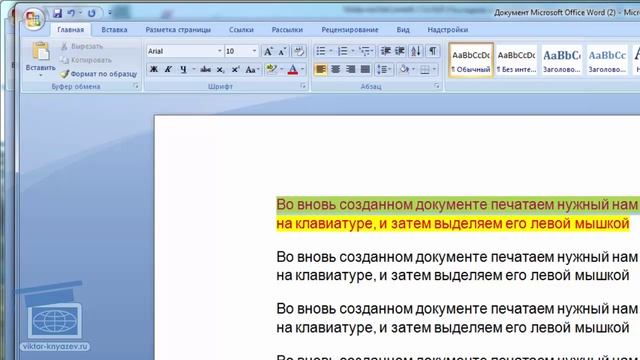This screenshot has width=640, height=360.
Task: Open the Рецензирование tab
Action: (350, 30)
